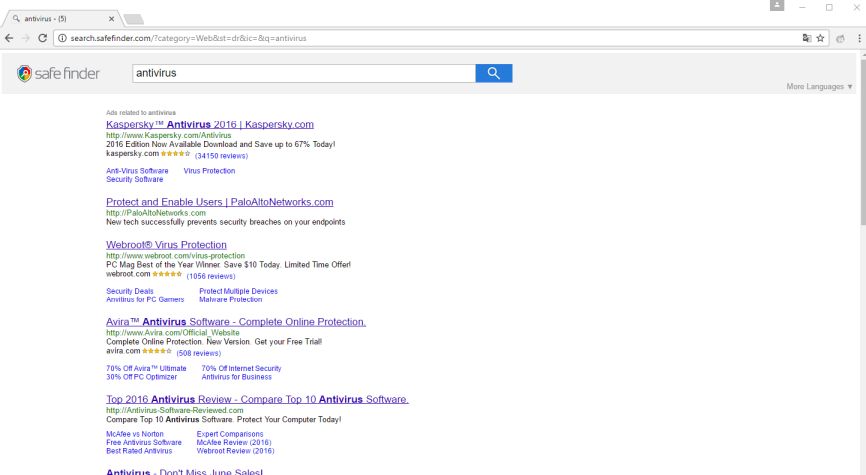Click 'Ads related to antivirus' label
Image resolution: width=866 pixels, height=475 pixels.
[141, 113]
